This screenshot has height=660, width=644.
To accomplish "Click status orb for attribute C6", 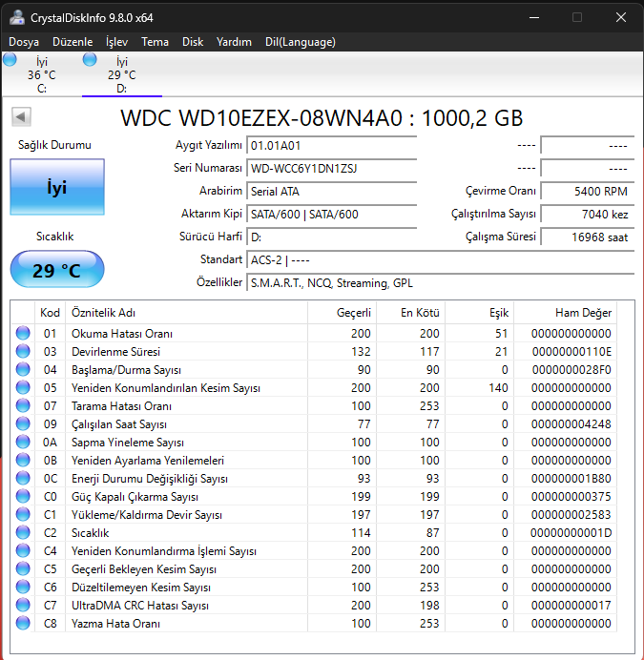I will click(x=23, y=587).
